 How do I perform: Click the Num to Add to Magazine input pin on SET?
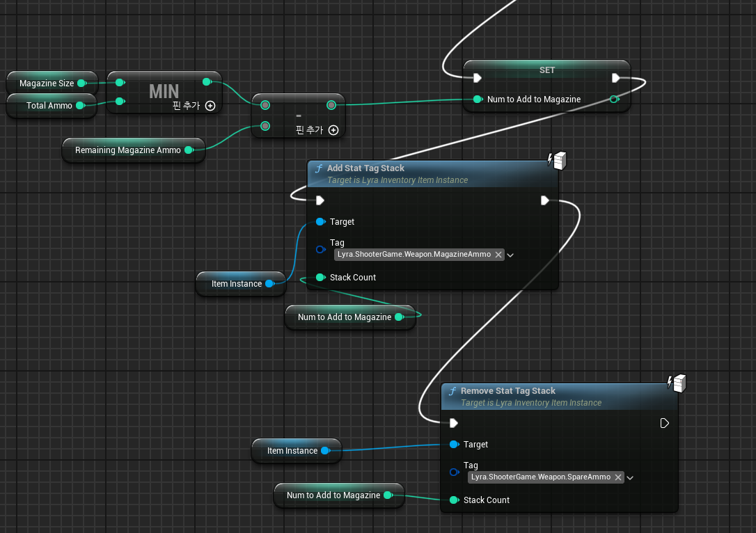point(478,100)
